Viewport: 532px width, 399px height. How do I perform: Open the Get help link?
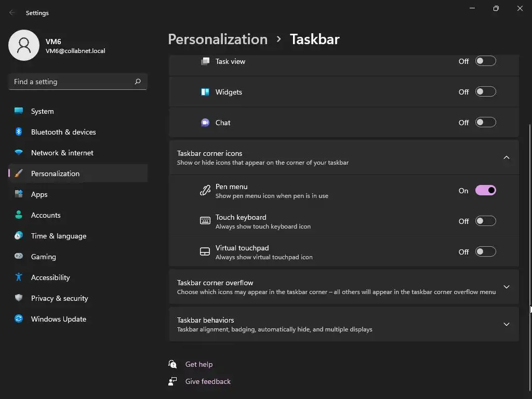pyautogui.click(x=198, y=364)
